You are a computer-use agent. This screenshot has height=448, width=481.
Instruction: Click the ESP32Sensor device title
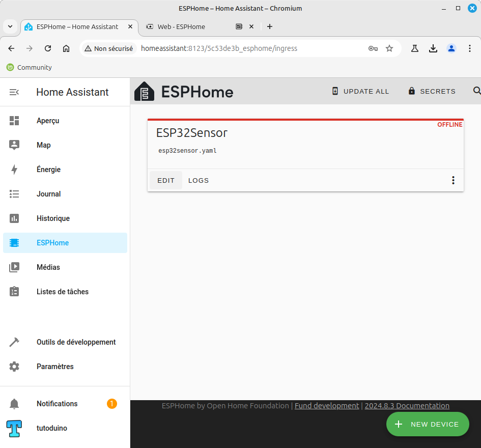[192, 133]
